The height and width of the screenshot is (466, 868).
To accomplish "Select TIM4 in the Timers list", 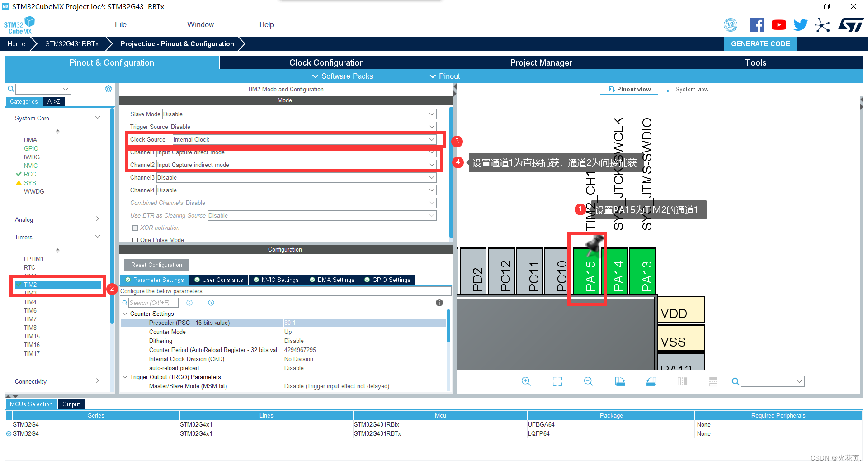I will tap(30, 302).
